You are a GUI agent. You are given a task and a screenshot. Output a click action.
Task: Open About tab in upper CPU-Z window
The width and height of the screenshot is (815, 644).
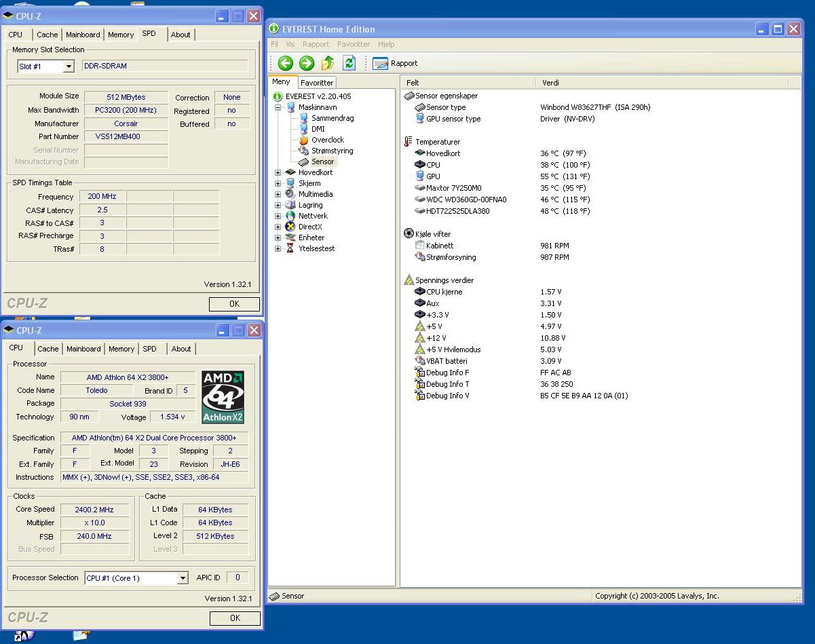(181, 35)
